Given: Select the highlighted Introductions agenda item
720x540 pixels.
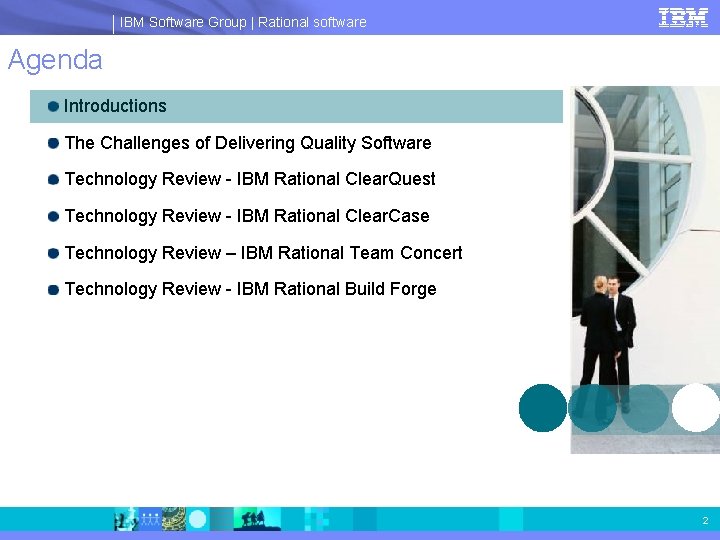Looking at the screenshot, I should (296, 107).
